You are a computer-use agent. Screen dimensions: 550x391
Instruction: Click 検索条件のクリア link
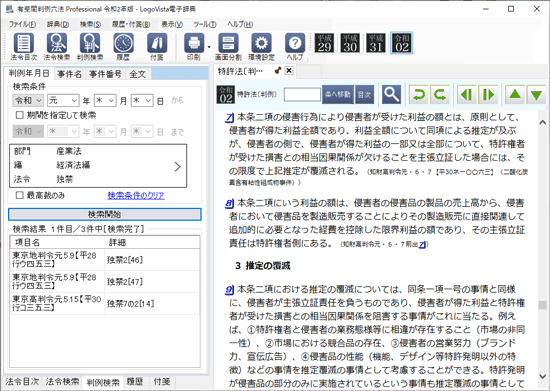click(136, 195)
